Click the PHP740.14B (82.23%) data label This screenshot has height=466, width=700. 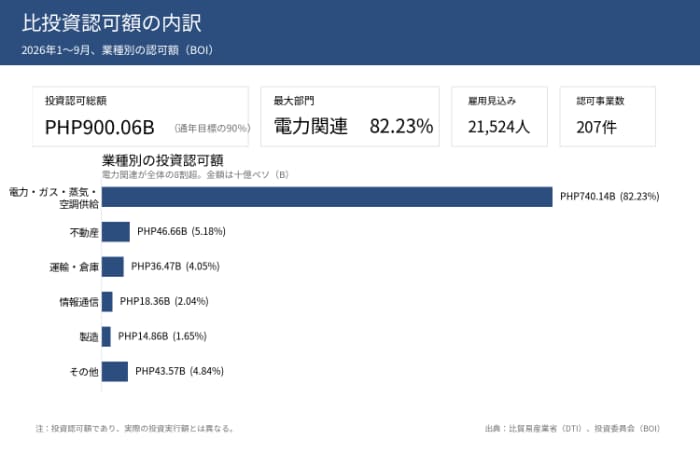610,196
